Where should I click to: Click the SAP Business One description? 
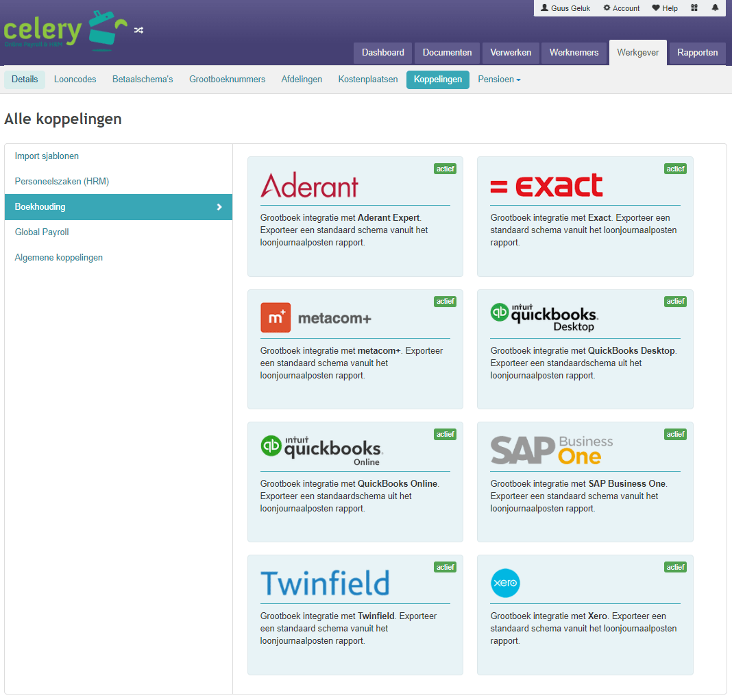click(x=579, y=496)
